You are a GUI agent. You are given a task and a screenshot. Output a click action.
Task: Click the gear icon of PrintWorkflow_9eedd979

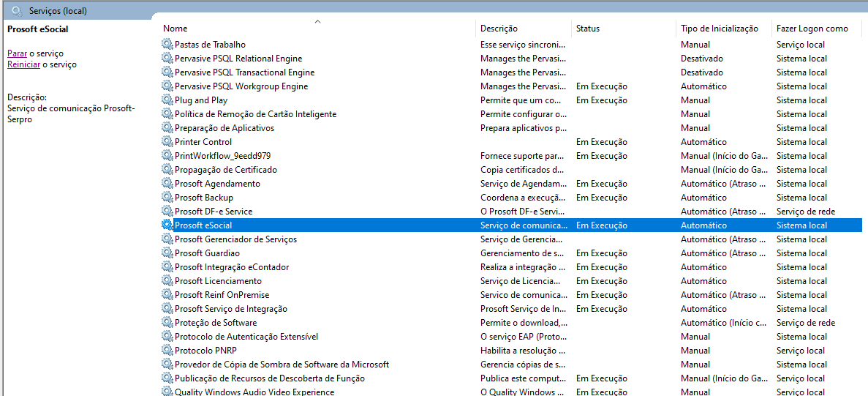tap(167, 156)
